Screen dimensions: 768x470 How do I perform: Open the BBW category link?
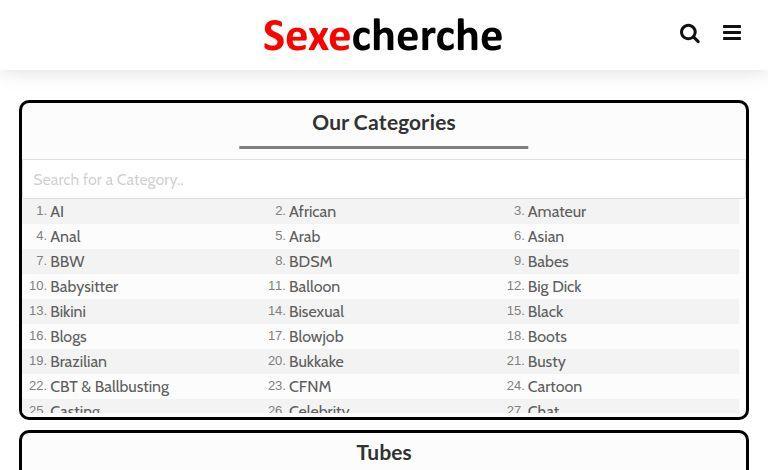pyautogui.click(x=67, y=262)
